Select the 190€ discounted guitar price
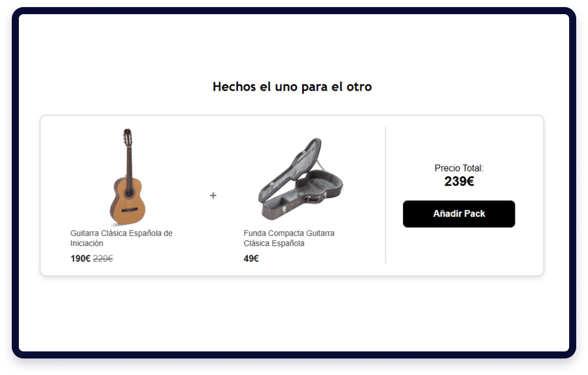 tap(80, 259)
